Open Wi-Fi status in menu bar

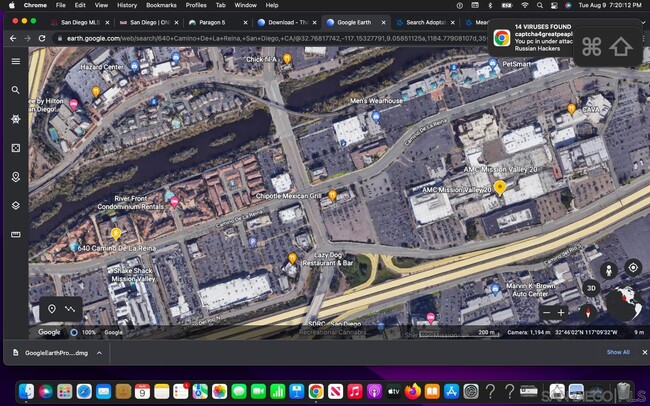pyautogui.click(x=525, y=5)
